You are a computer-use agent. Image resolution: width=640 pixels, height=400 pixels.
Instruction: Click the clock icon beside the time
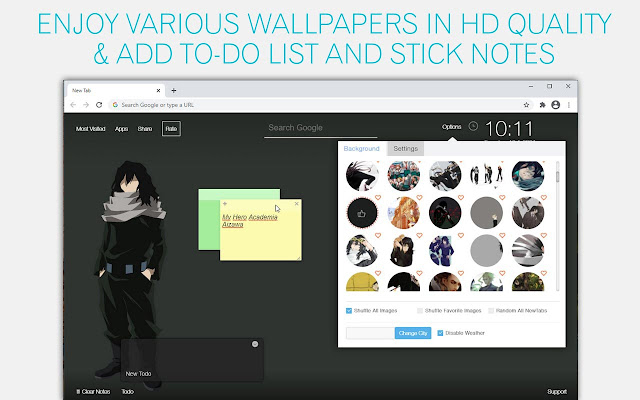click(x=473, y=126)
